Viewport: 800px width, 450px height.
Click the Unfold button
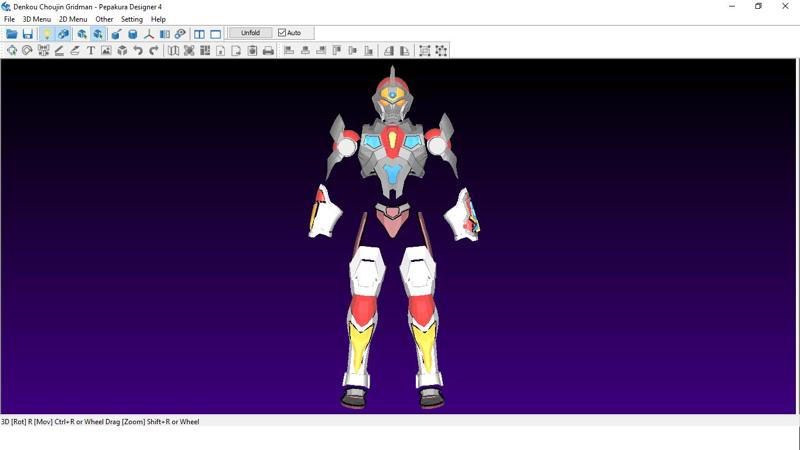[250, 33]
